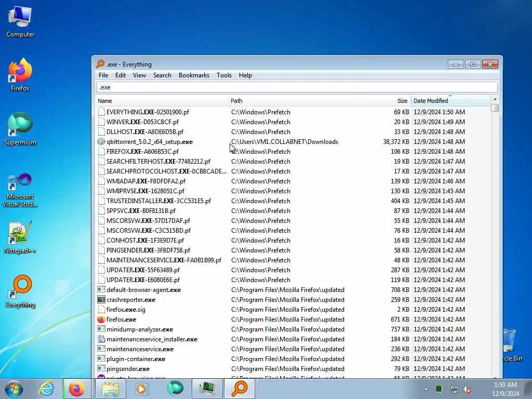
Task: Click the maintenanceservice_installer.exe file icon
Action: pyautogui.click(x=101, y=339)
